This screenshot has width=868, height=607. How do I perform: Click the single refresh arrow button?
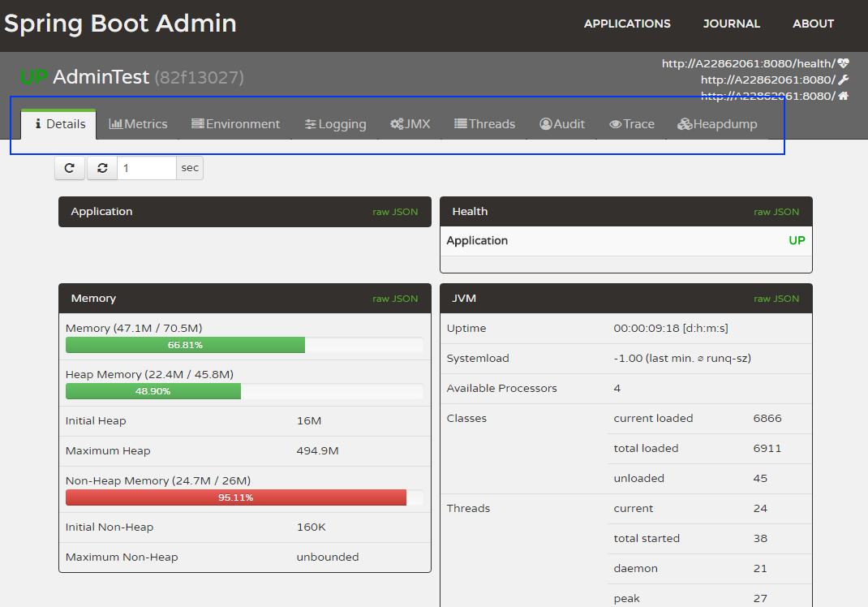click(70, 168)
